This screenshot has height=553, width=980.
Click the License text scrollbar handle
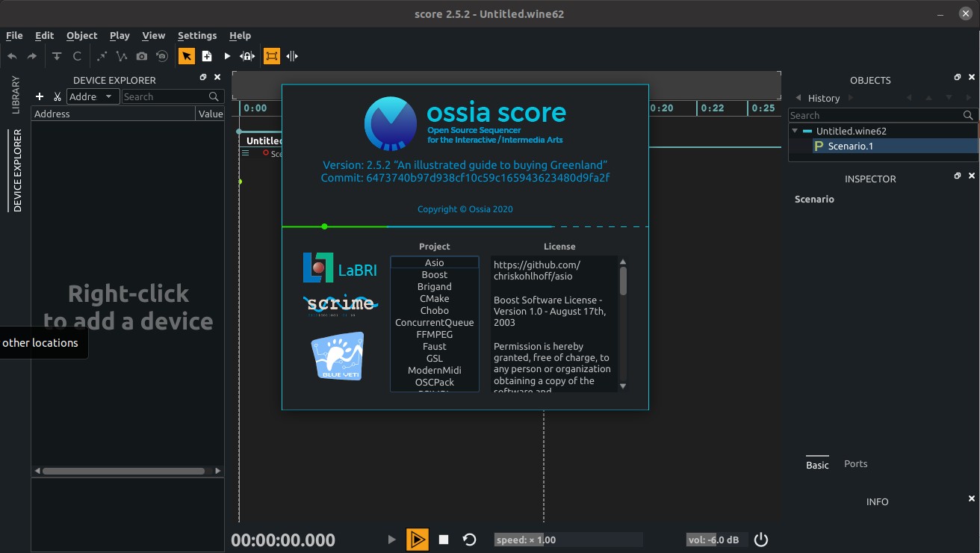click(x=623, y=281)
